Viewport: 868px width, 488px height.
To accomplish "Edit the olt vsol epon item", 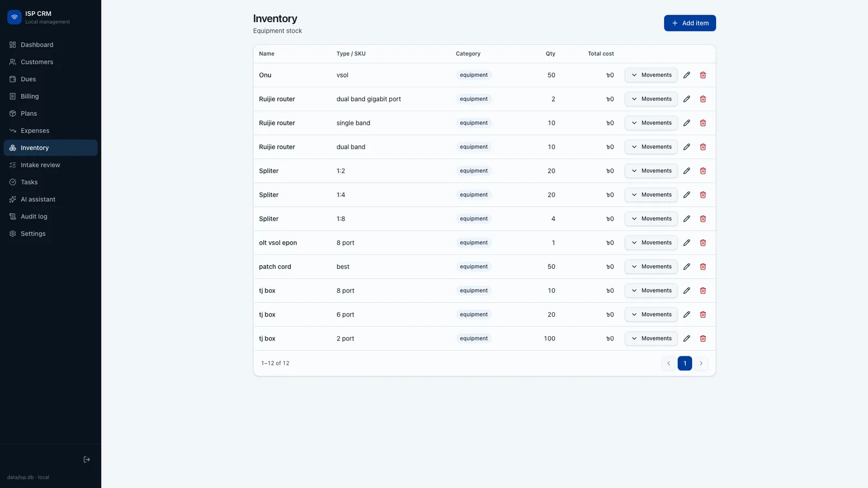I will 686,242.
